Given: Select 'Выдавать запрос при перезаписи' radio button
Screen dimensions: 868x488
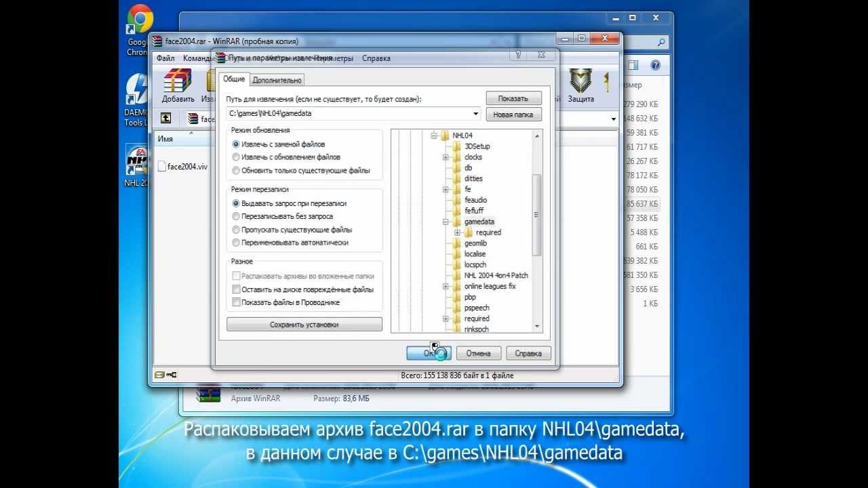Looking at the screenshot, I should click(236, 203).
